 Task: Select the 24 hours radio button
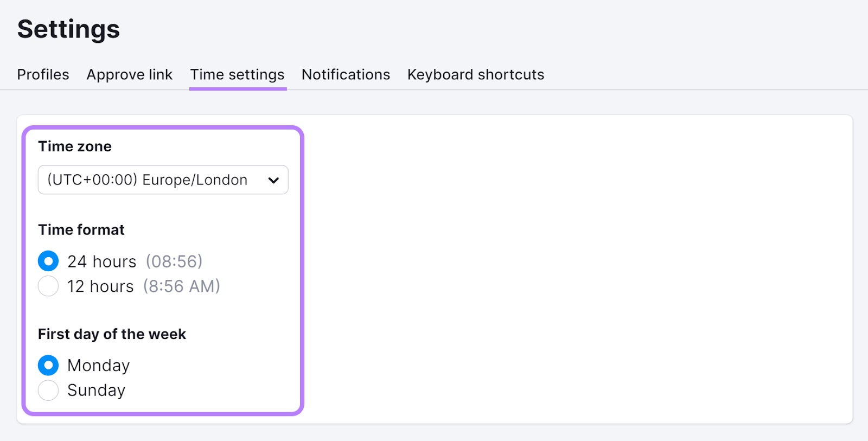48,261
